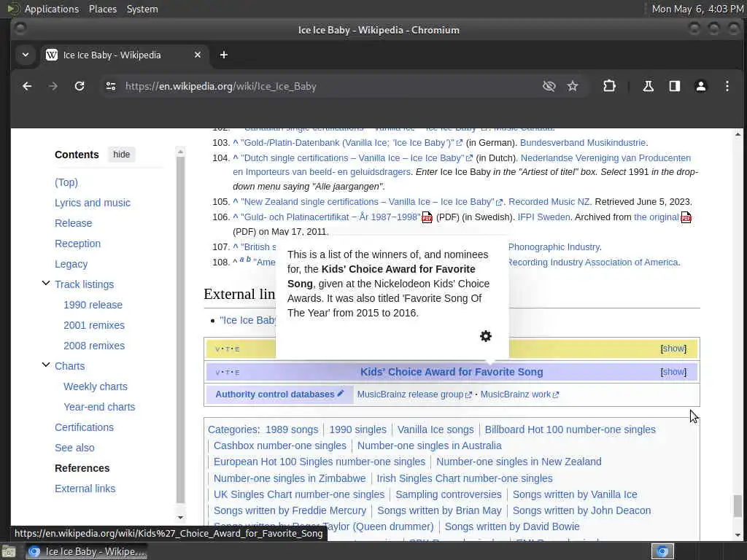747x560 pixels.
Task: Go to See also section
Action: 74,448
